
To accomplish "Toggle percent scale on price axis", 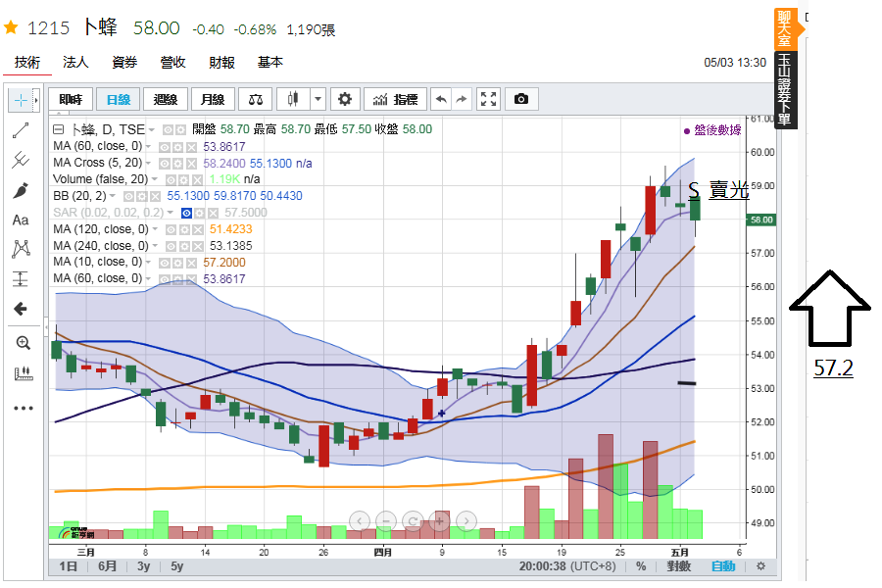I will click(x=640, y=566).
